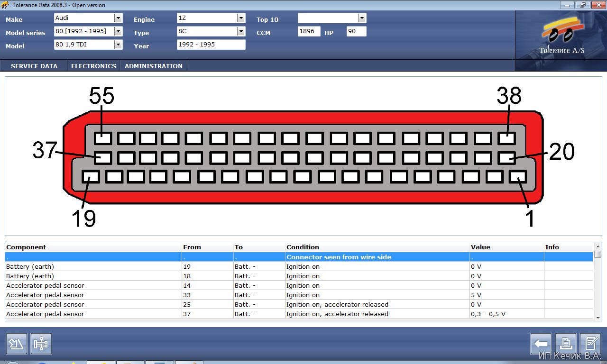
Task: Select the highlighted row 'Connector seen from wire side'
Action: tap(299, 257)
